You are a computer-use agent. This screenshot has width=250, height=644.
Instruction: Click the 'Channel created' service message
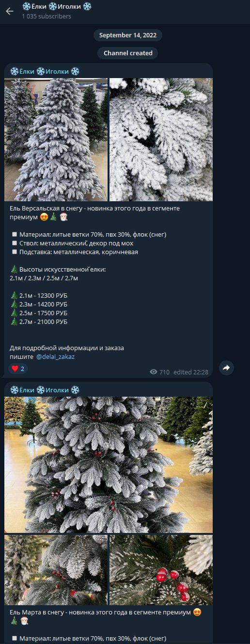[128, 53]
